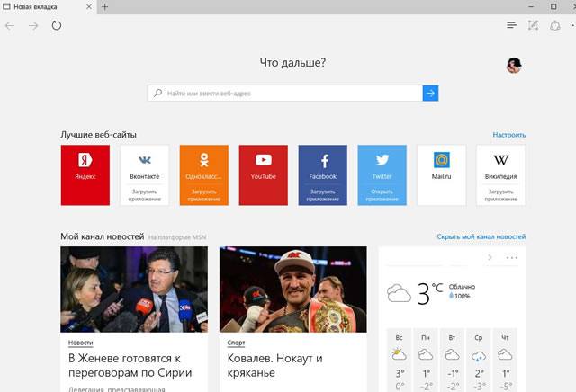Click the Web Note pen icon
This screenshot has height=392, width=576.
click(534, 25)
